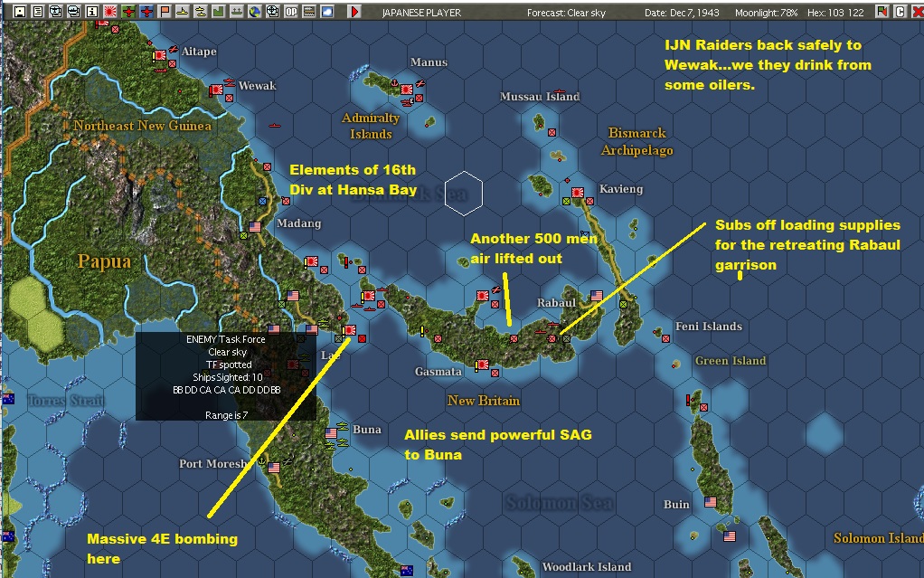
Task: Click the 'Date: Dec 7, 1943' text
Action: pos(684,13)
